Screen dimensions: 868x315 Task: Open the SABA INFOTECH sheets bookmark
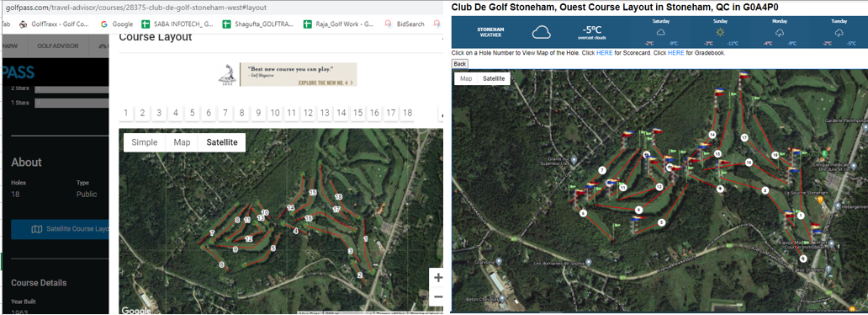coord(177,24)
